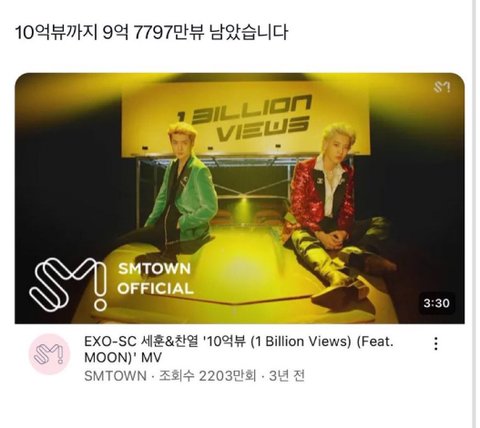480x428 pixels.
Task: Click the 남았습니다 word in heading
Action: click(248, 33)
